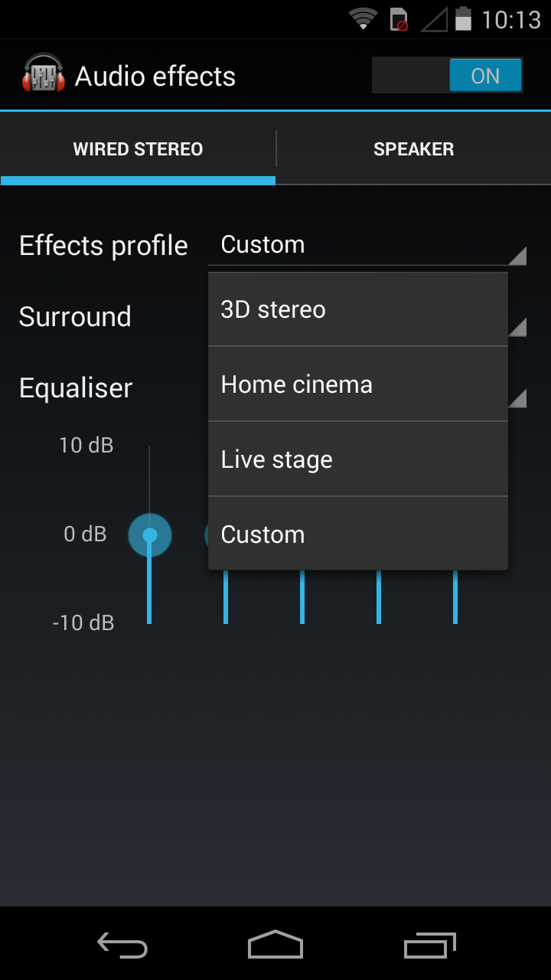551x980 pixels.
Task: Open the Equaliser preset dropdown arrow
Action: click(x=518, y=398)
